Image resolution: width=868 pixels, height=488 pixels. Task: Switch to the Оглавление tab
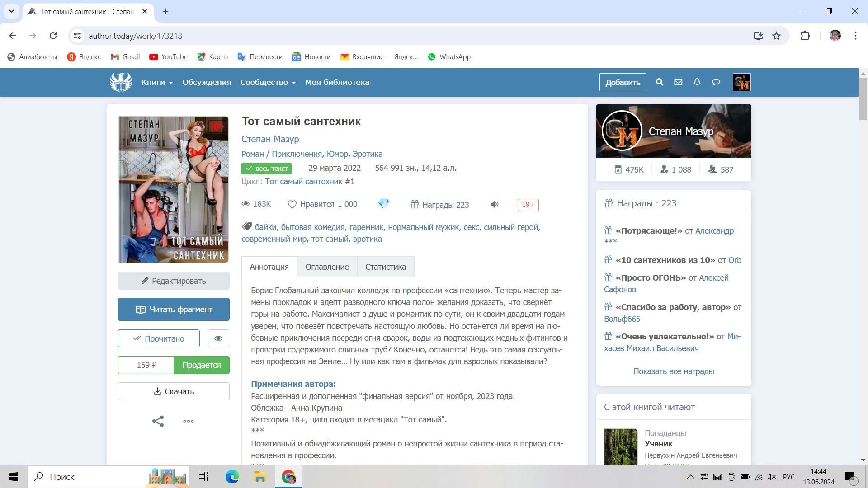(327, 267)
